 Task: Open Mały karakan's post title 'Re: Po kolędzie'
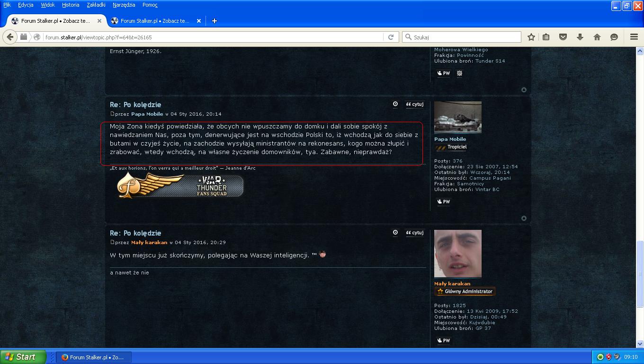(135, 233)
